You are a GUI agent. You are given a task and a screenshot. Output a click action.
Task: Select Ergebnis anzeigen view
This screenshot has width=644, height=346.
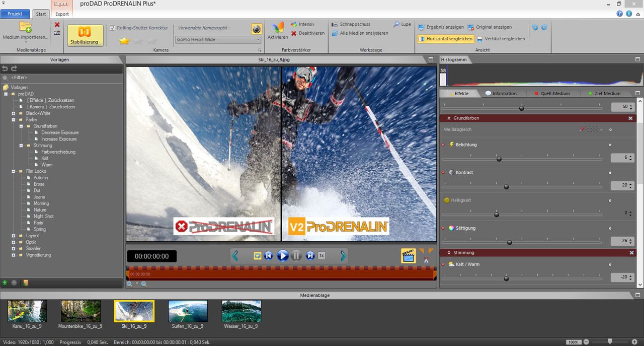[x=441, y=27]
